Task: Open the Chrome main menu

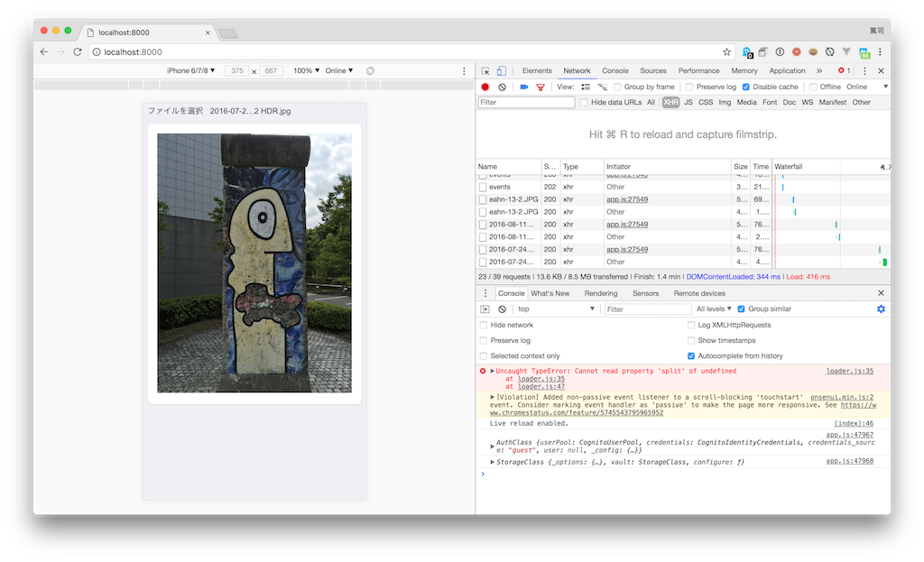Action: click(880, 51)
